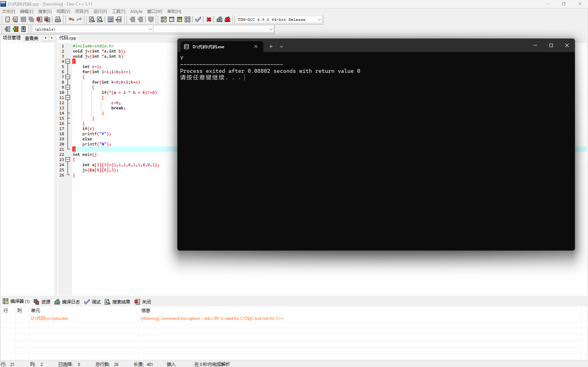This screenshot has width=588, height=367.
Task: Click the Compile & Run colored window icon
Action: (x=179, y=20)
